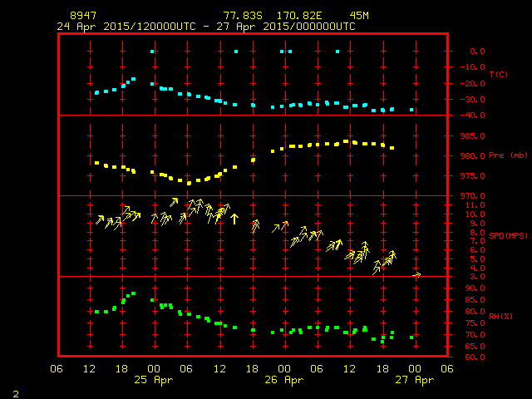Click the '4.0' wind speed axis value
The height and width of the screenshot is (399, 532).
pyautogui.click(x=477, y=268)
